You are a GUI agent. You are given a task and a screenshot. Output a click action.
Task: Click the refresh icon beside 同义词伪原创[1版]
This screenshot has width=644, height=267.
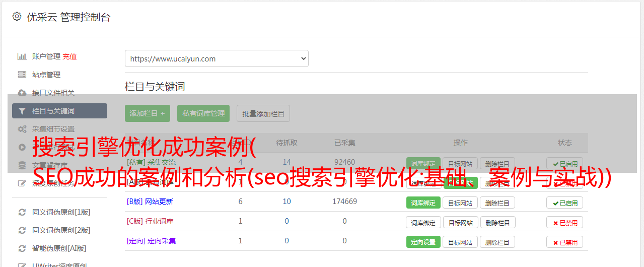(22, 212)
